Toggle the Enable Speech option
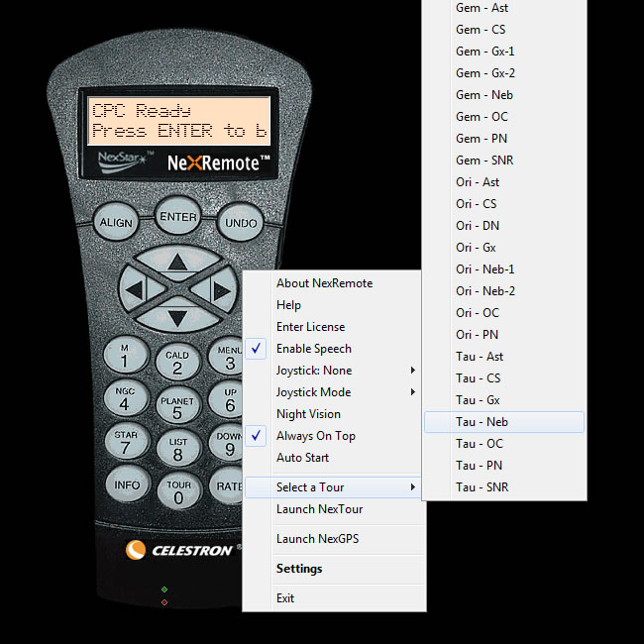This screenshot has width=644, height=644. click(332, 349)
